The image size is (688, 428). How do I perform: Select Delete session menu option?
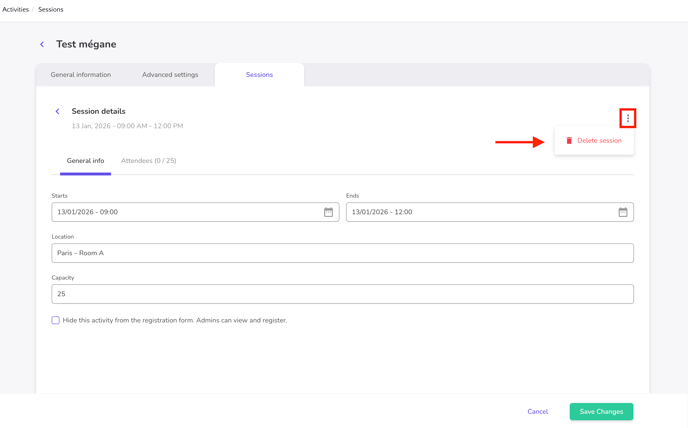click(x=598, y=141)
